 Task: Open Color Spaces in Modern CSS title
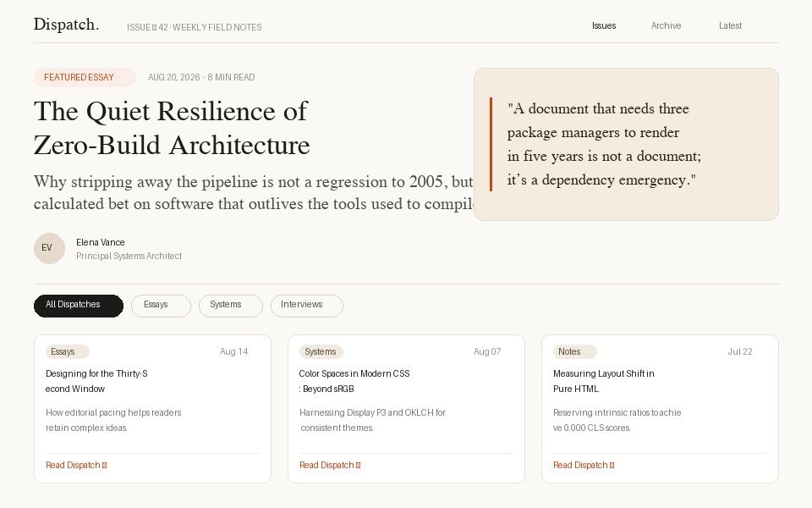coord(354,381)
